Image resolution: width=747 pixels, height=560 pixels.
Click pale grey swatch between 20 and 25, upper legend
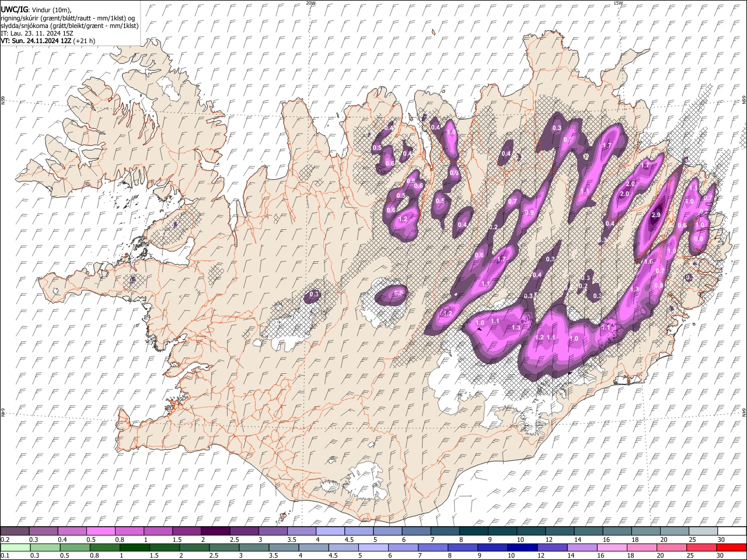coord(673,531)
